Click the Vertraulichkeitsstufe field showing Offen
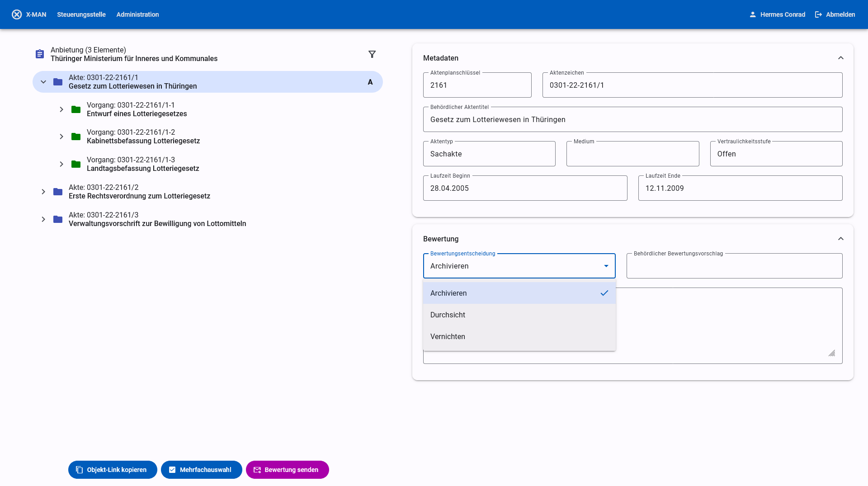Screen dimensions: 868x486 [776, 154]
